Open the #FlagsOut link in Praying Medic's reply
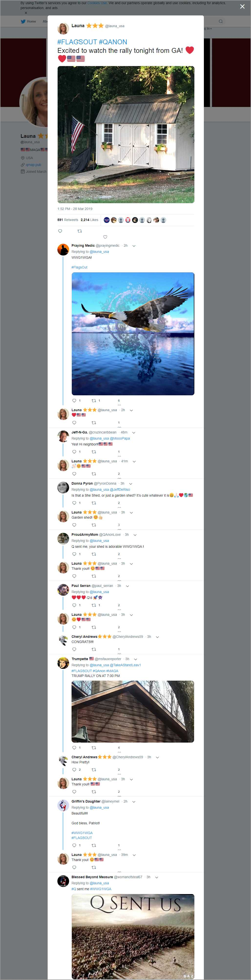 click(x=79, y=267)
